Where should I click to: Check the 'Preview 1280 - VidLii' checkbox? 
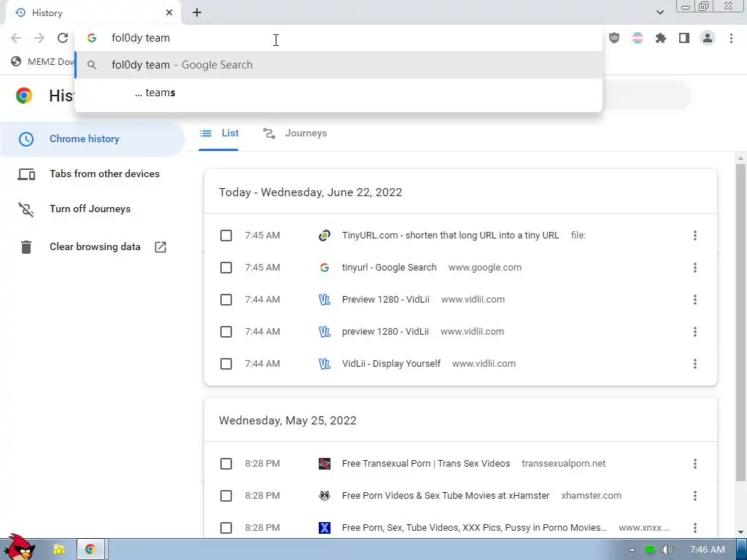coord(226,300)
